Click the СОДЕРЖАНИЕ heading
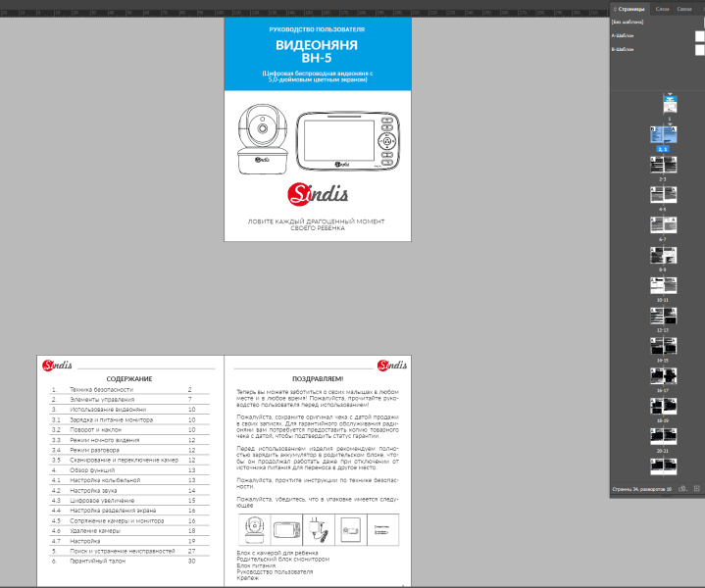This screenshot has width=705, height=588. [129, 379]
